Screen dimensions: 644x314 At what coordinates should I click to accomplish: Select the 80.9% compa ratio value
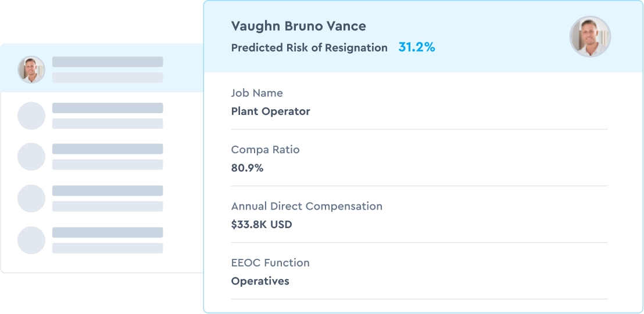[248, 168]
